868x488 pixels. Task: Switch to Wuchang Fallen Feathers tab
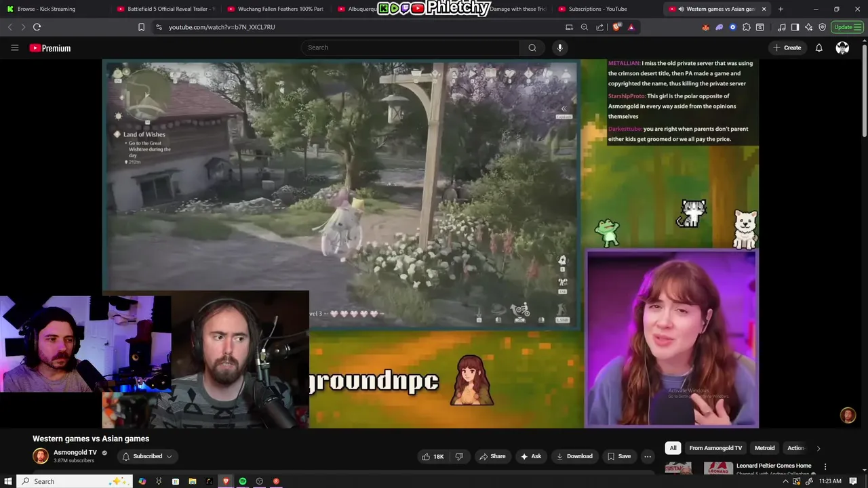[276, 9]
